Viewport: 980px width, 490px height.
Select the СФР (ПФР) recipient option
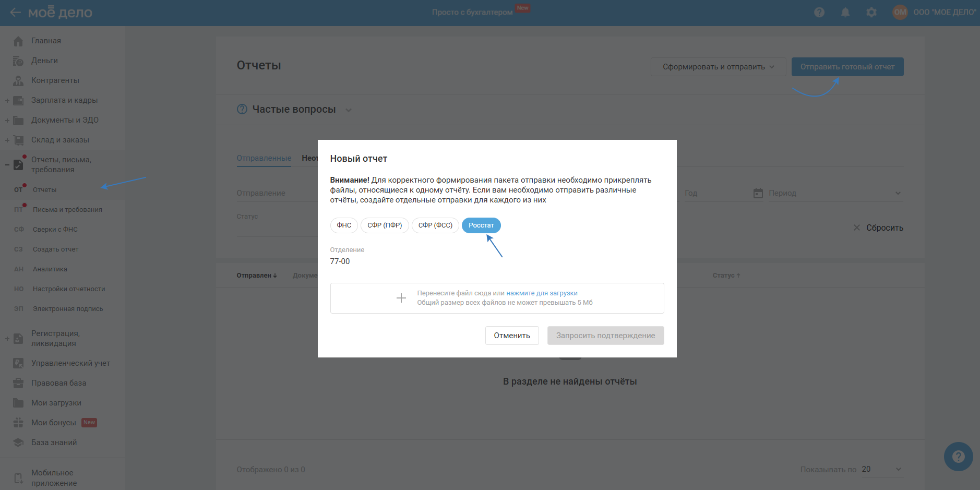pyautogui.click(x=385, y=225)
